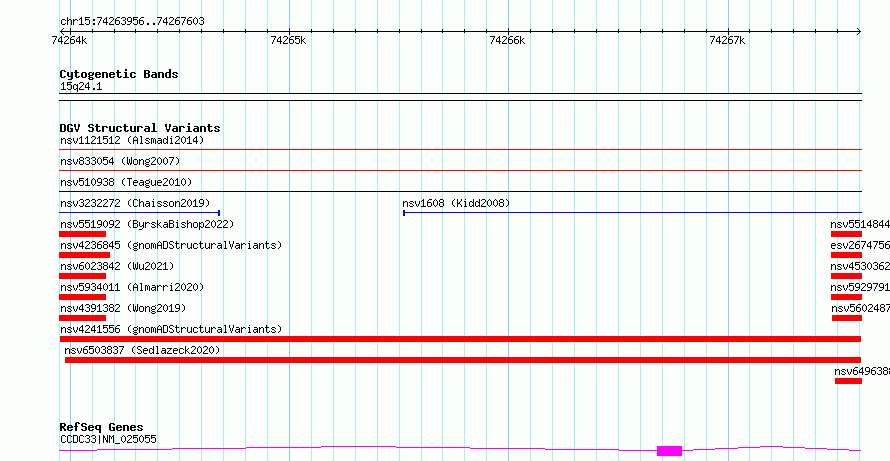
Task: Click nsv4241556 (gnomADStructuralVariants) label
Action: 171,329
